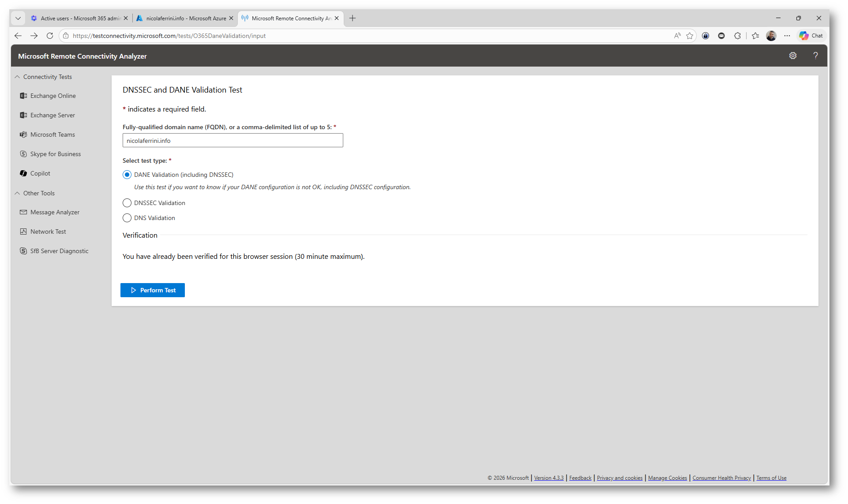Open SfB Server Diagnostic tool
Screen dimensions: 848x504
(59, 251)
